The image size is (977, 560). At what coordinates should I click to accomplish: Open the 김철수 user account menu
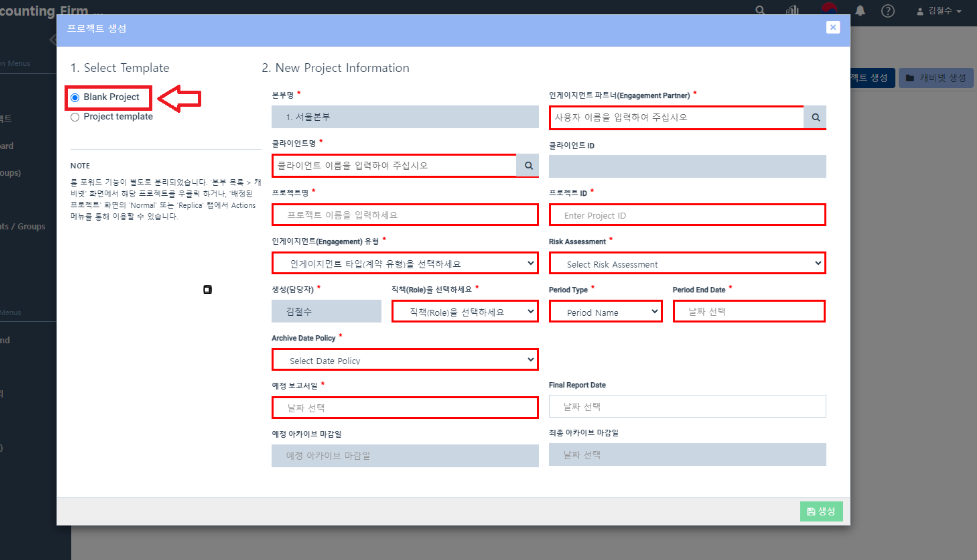938,11
